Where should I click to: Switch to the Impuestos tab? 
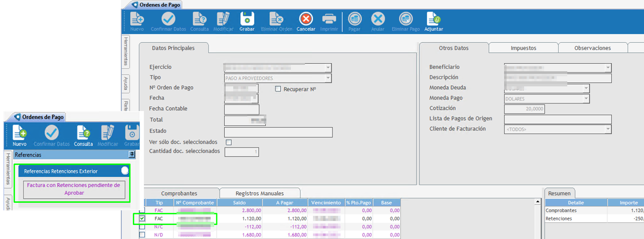pyautogui.click(x=523, y=48)
